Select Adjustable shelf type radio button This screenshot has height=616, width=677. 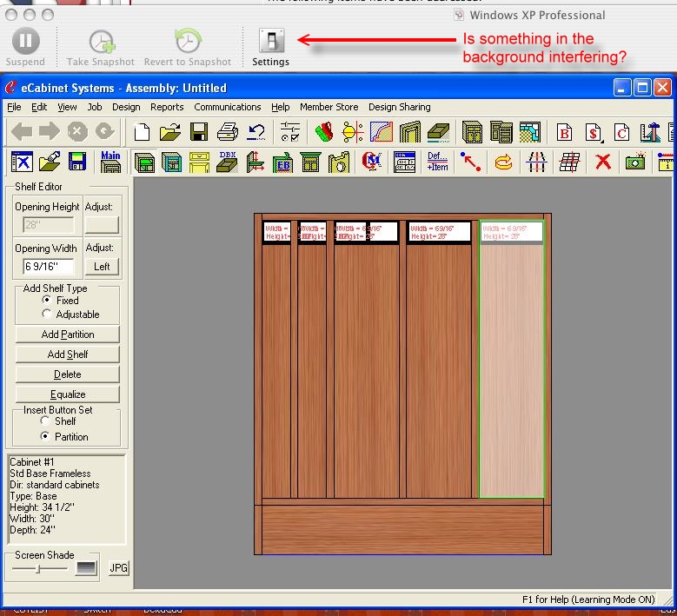click(x=47, y=314)
